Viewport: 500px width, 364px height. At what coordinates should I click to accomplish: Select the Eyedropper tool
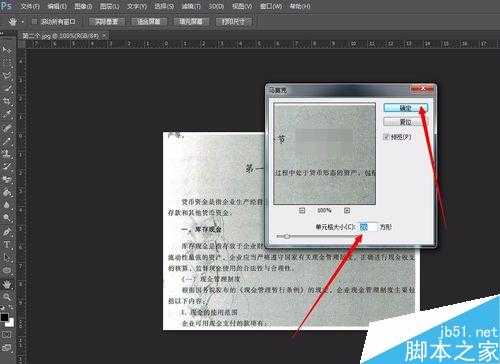[7, 114]
